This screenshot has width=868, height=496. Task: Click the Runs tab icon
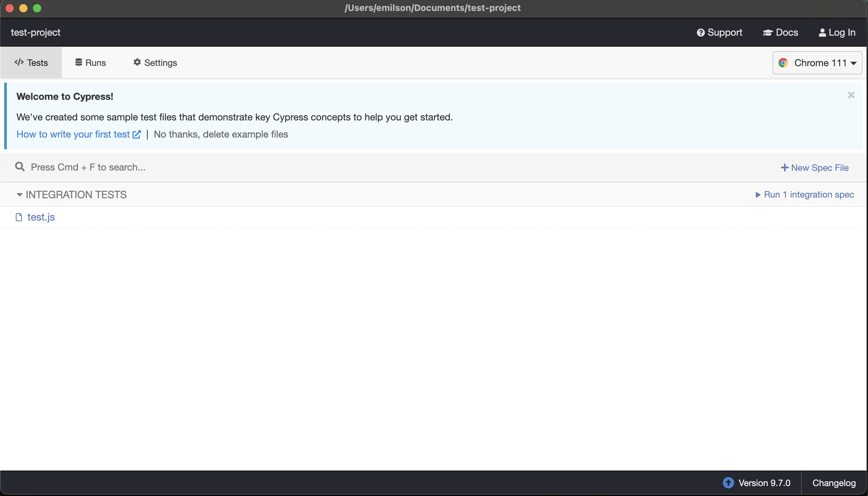[78, 62]
